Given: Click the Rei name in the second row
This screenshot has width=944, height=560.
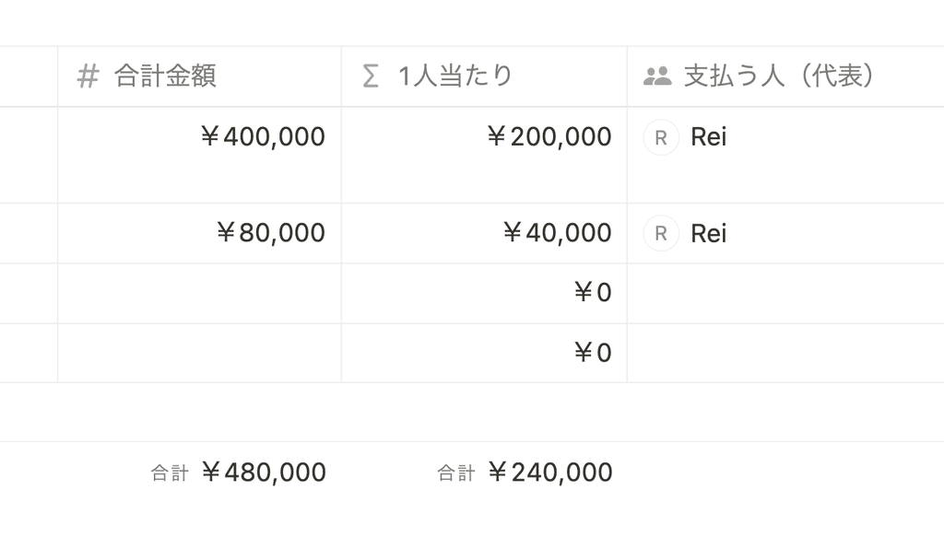Looking at the screenshot, I should click(709, 233).
